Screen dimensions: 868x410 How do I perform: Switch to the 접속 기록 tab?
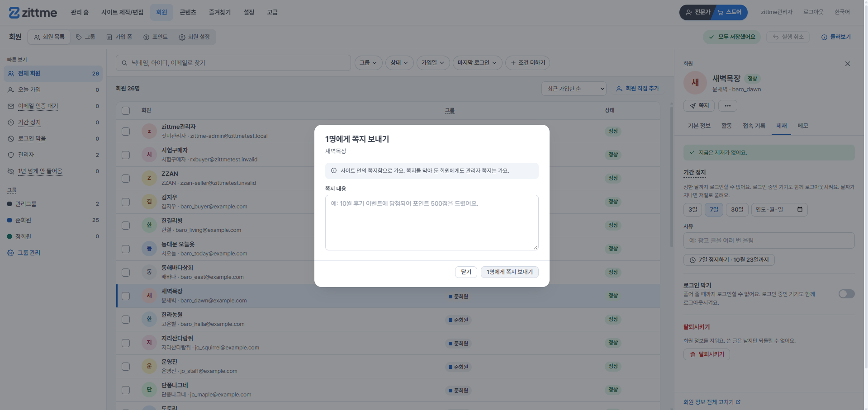[754, 126]
